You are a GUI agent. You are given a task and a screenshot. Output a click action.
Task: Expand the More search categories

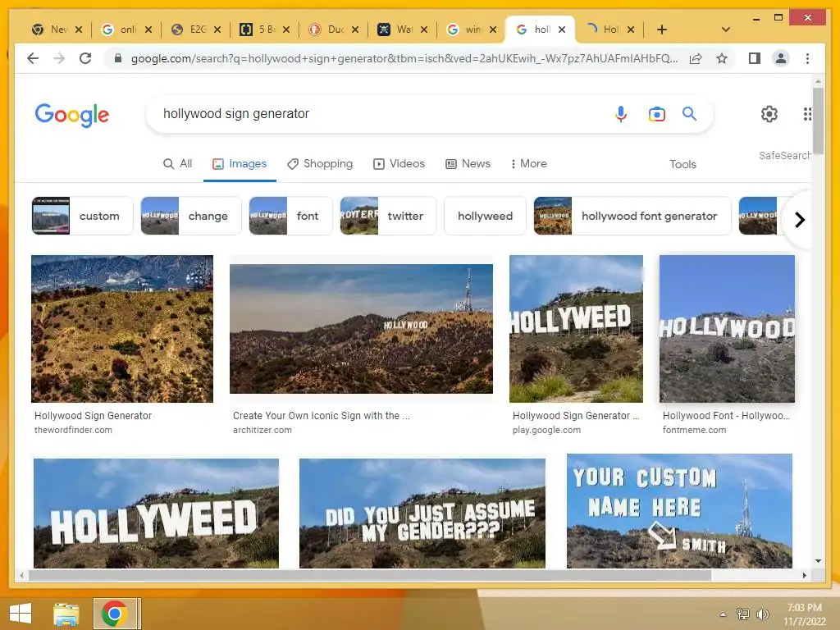tap(528, 163)
